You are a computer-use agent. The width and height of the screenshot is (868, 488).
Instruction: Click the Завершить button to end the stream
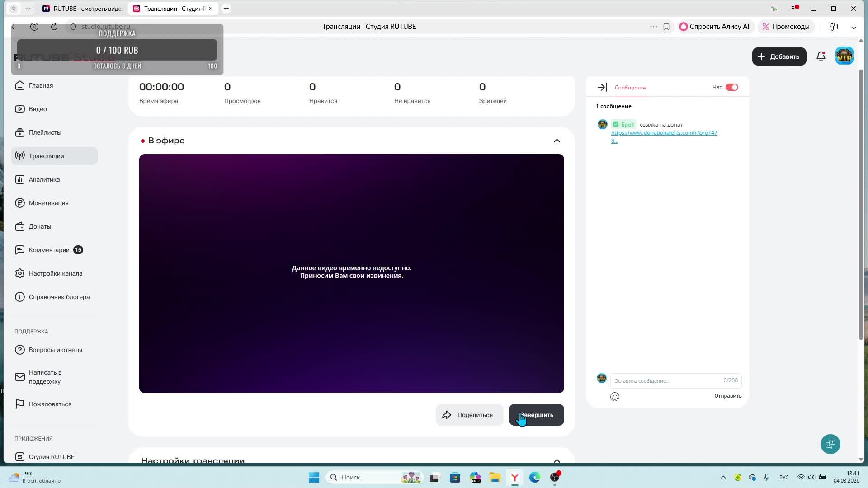pyautogui.click(x=536, y=415)
